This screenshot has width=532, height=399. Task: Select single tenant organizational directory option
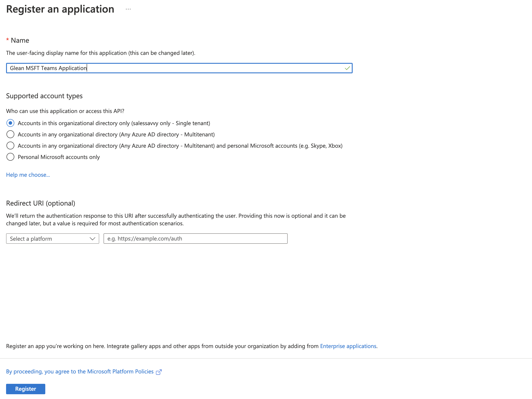click(x=10, y=123)
